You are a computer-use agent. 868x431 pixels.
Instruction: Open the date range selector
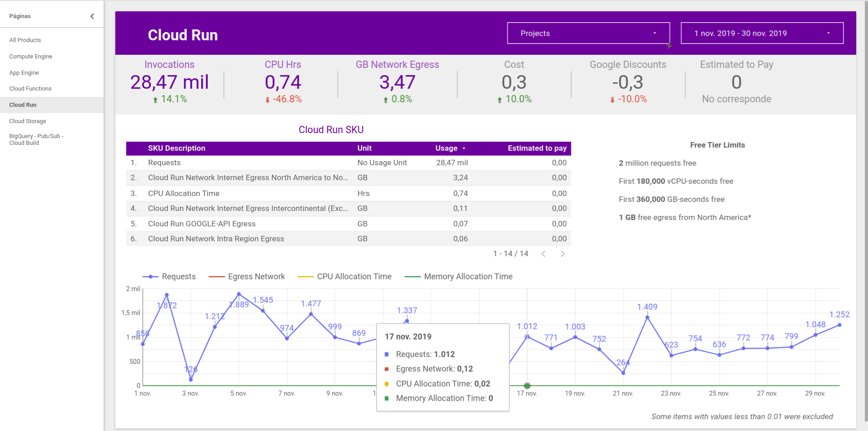tap(762, 33)
